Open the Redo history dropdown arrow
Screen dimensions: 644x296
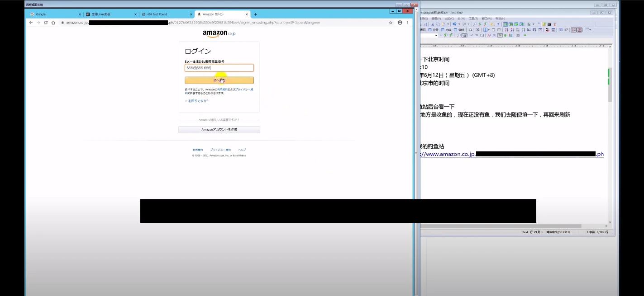tap(468, 24)
